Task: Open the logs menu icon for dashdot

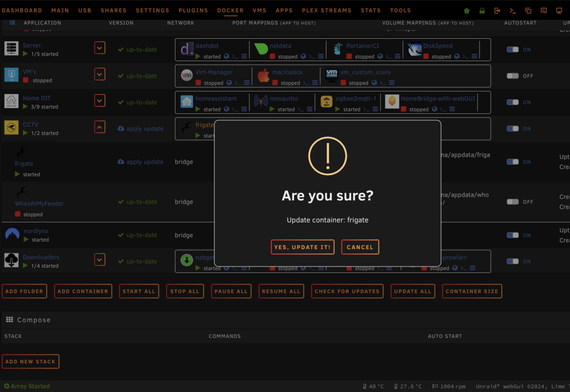Action: click(244, 56)
